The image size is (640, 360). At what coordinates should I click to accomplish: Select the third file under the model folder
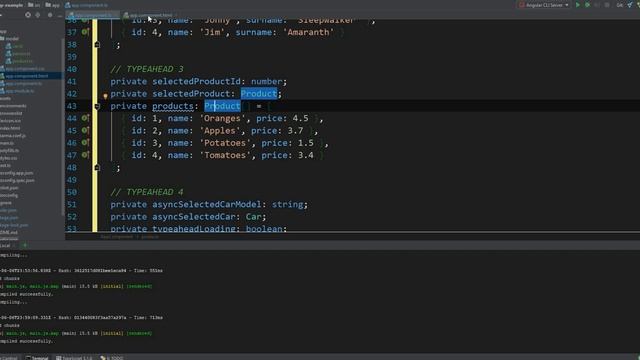coord(19,61)
